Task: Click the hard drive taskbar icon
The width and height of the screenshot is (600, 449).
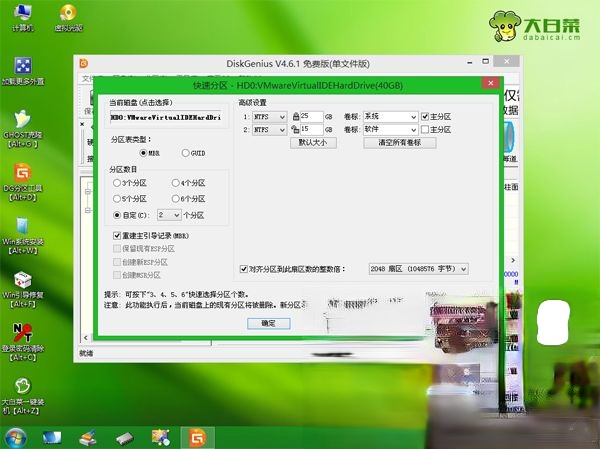Action: click(125, 438)
